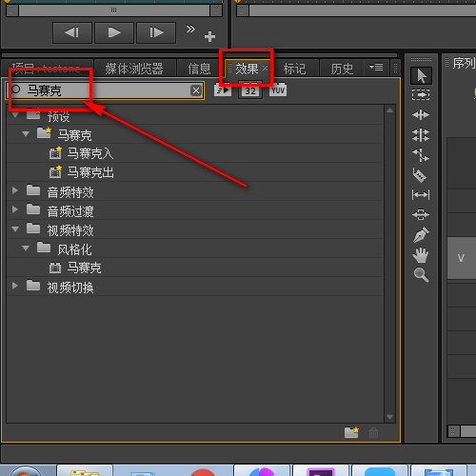Screen dimensions: 476x476
Task: Open Premiere Pro taskbar icon
Action: (321, 471)
